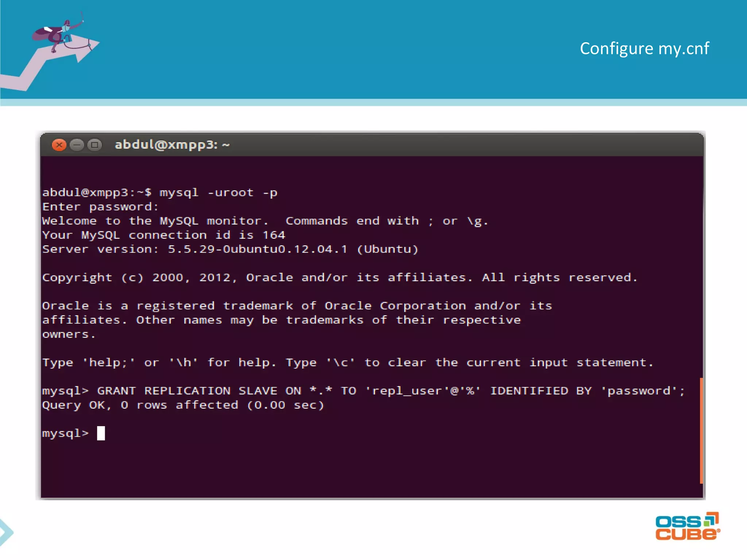Click 'Your MySQL connection id is 164'

pyautogui.click(x=163, y=235)
